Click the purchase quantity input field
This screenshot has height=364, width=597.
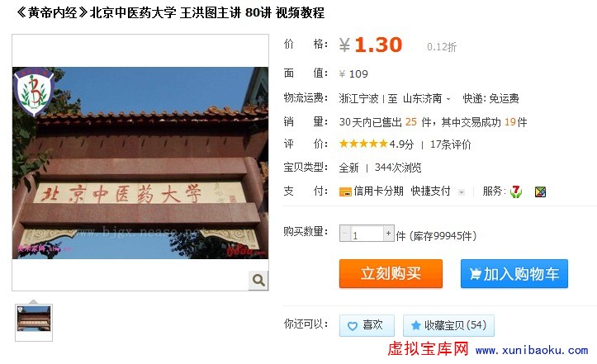[x=367, y=234]
